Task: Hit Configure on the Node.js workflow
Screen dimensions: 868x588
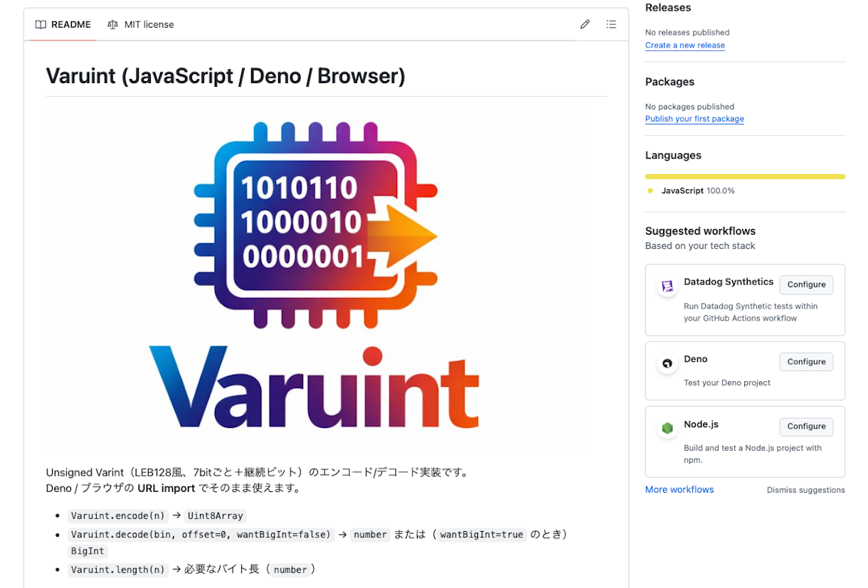Action: pyautogui.click(x=806, y=427)
